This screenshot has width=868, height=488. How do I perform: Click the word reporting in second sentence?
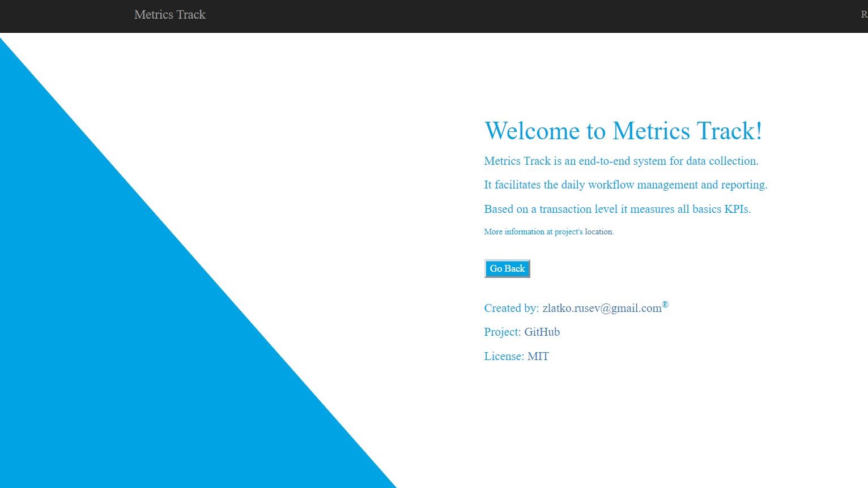pos(744,185)
